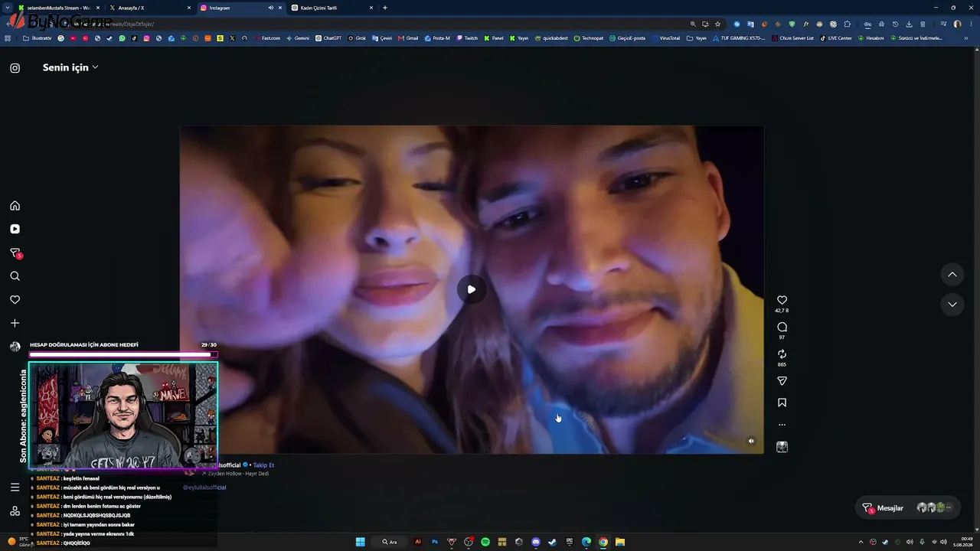Mute the Instagram tab audio
The width and height of the screenshot is (980, 551).
[270, 8]
